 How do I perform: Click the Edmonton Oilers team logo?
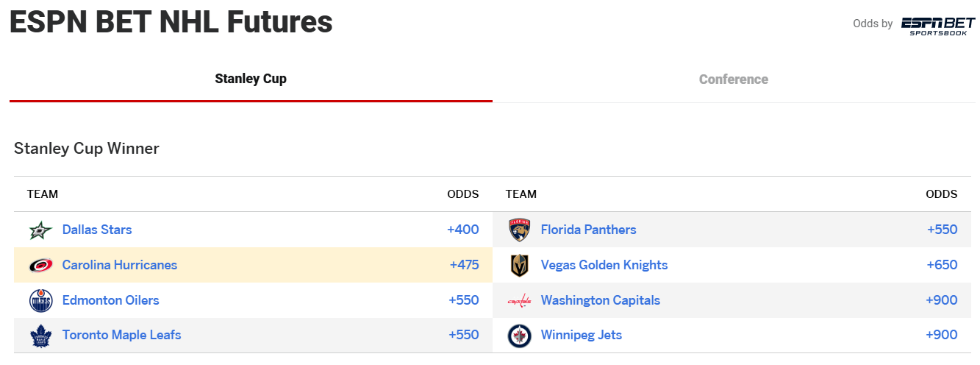coord(41,301)
